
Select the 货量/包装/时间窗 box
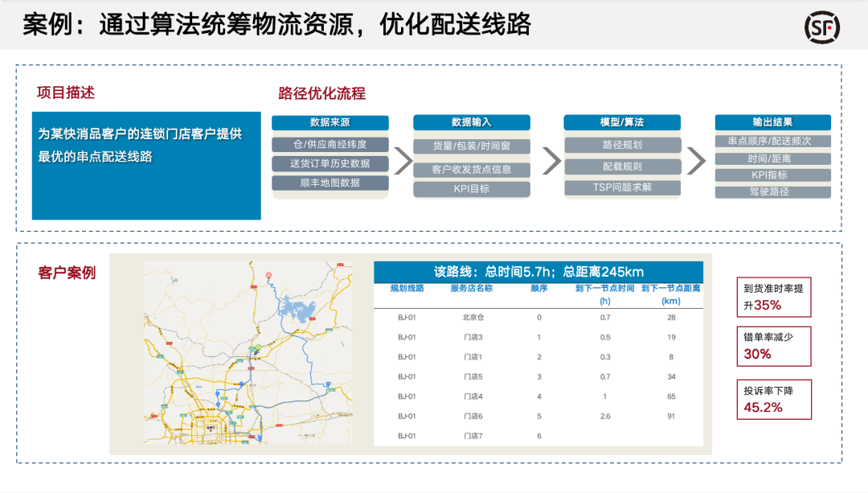pyautogui.click(x=472, y=146)
